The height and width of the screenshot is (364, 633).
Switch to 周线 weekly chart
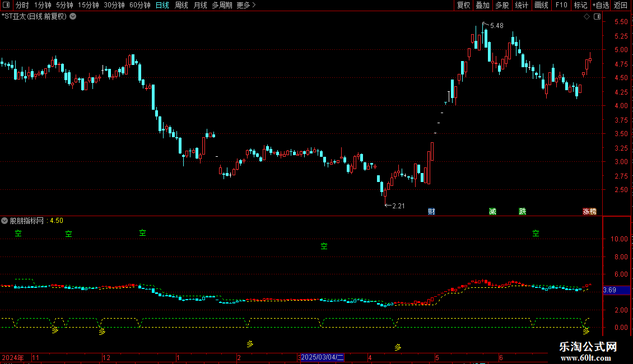click(x=181, y=5)
